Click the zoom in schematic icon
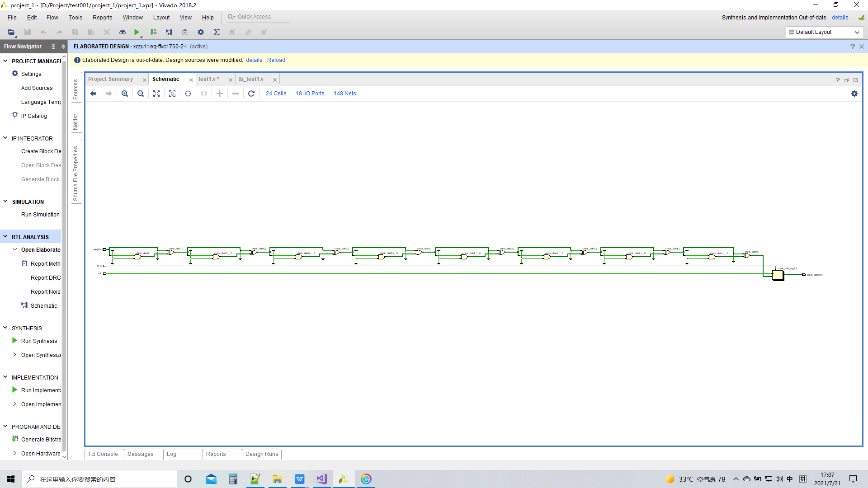This screenshot has height=488, width=868. pos(125,94)
